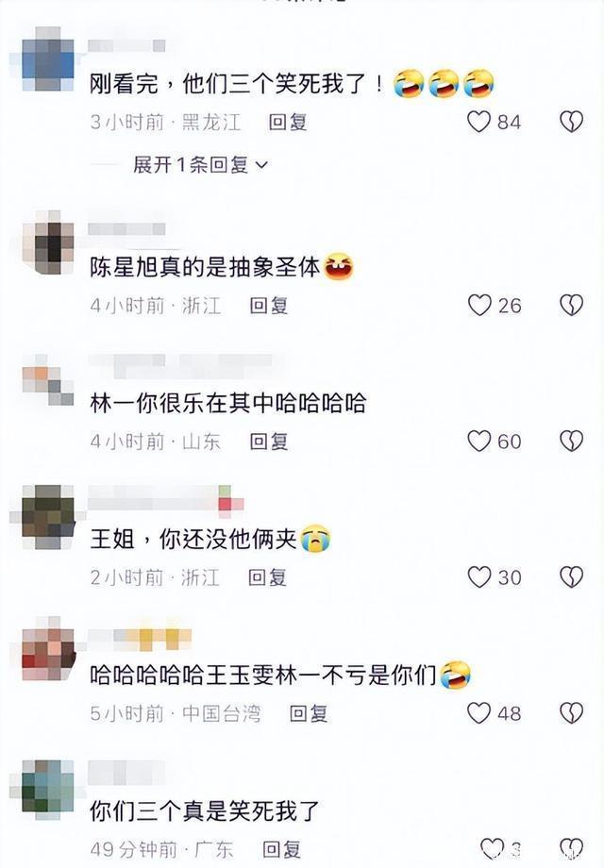Reply to the Guangdong comment
The image size is (604, 868).
(281, 848)
